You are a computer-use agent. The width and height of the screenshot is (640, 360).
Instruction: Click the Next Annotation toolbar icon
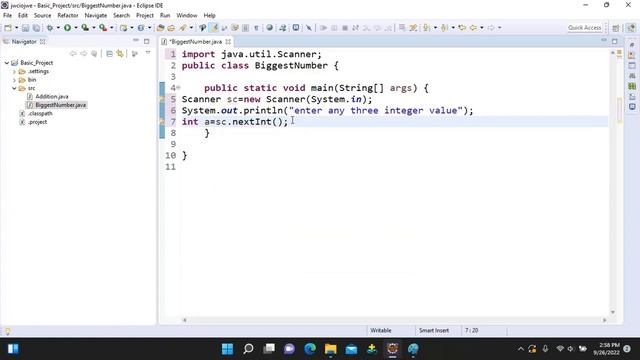click(427, 28)
